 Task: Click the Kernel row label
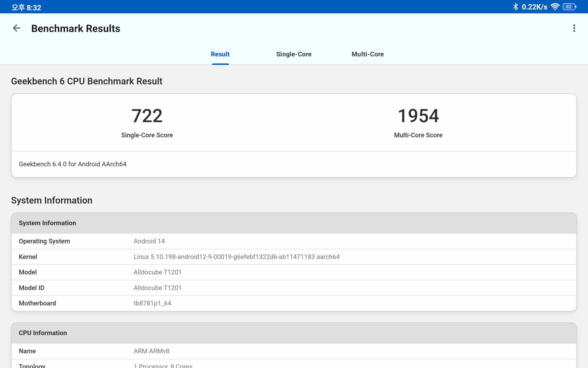(x=28, y=257)
